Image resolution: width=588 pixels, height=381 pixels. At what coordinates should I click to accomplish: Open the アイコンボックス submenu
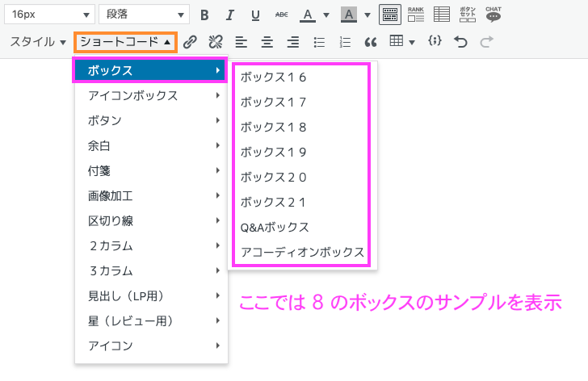[152, 95]
